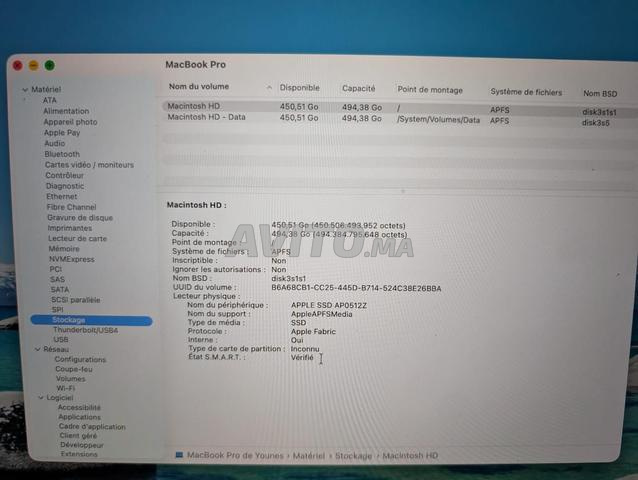
Task: Sort by the Disponible column header
Action: point(300,89)
